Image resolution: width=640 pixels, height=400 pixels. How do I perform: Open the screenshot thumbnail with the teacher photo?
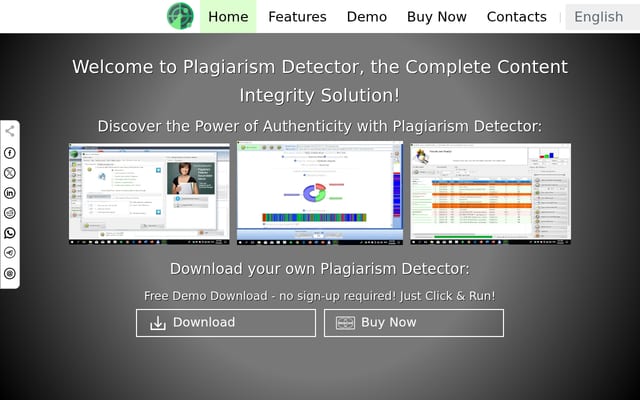(x=149, y=194)
